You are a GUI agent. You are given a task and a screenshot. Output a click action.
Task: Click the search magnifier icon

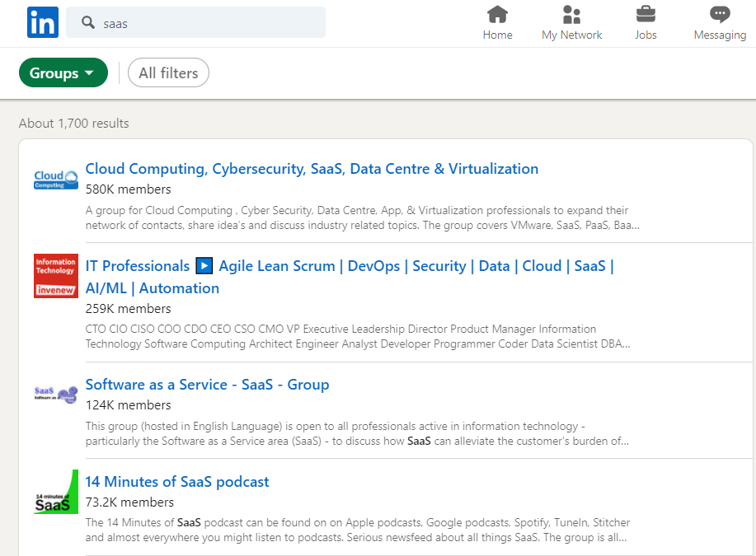[87, 22]
